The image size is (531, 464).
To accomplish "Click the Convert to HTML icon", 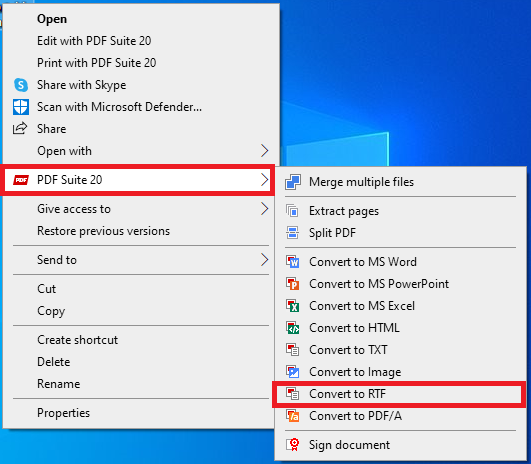I will coord(293,328).
